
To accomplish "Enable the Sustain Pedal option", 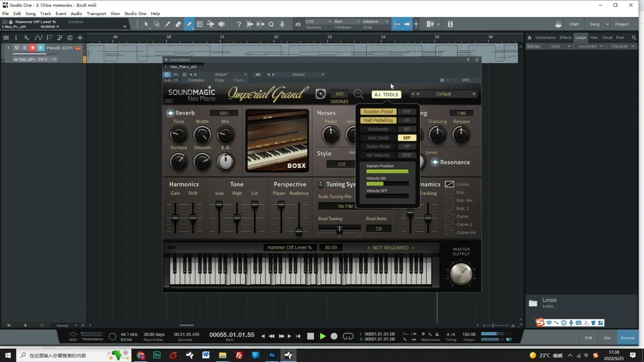I will (x=378, y=112).
